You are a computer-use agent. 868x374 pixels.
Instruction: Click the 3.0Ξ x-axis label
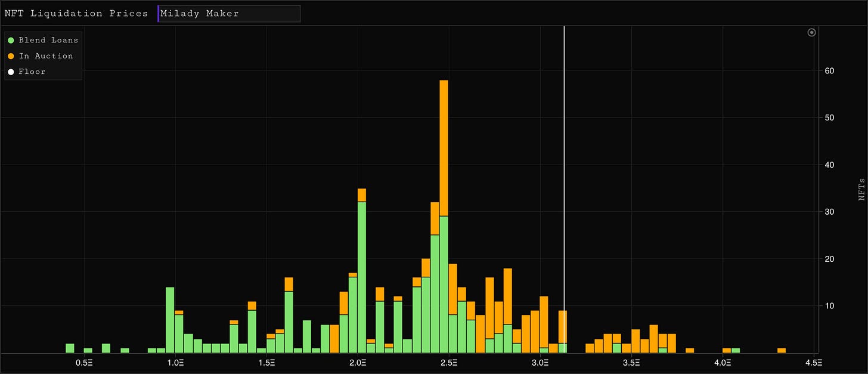(540, 363)
